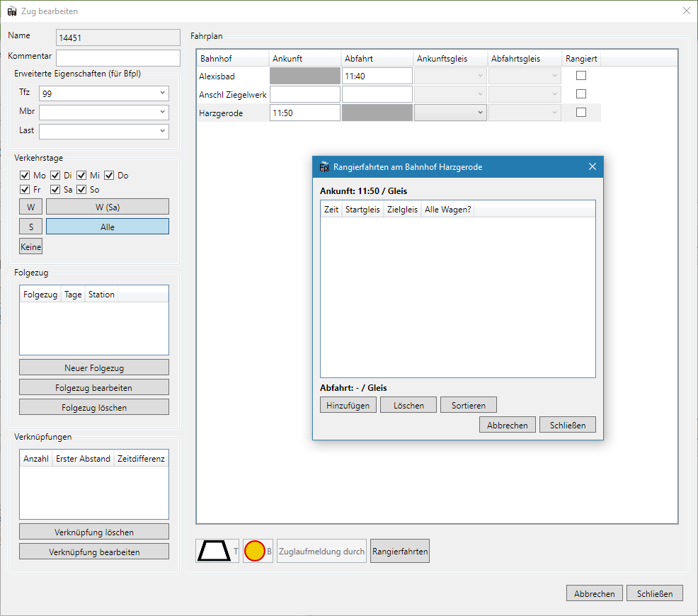Click the trapezoid T button below the timetable
This screenshot has height=616, width=698.
click(x=217, y=551)
